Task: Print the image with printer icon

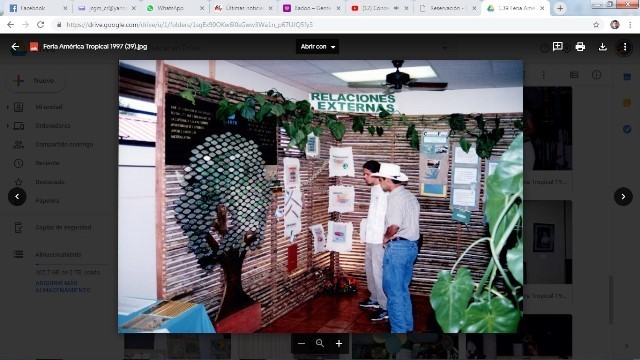Action: (580, 47)
